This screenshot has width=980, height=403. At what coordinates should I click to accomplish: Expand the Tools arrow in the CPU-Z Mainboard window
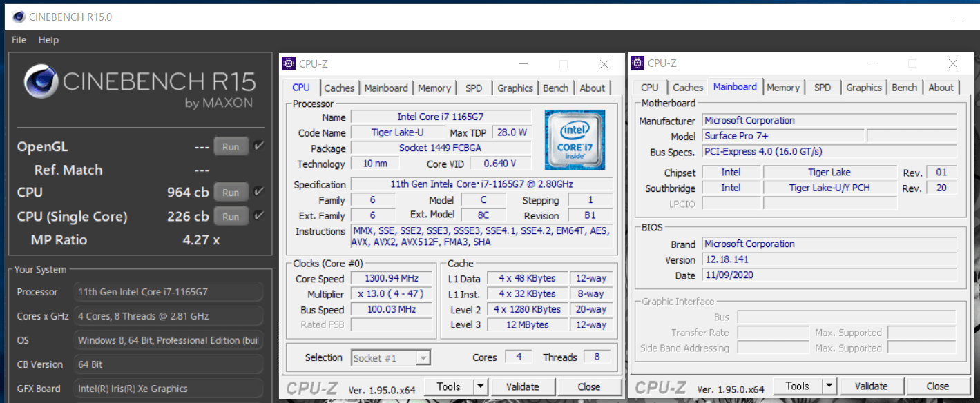click(829, 386)
